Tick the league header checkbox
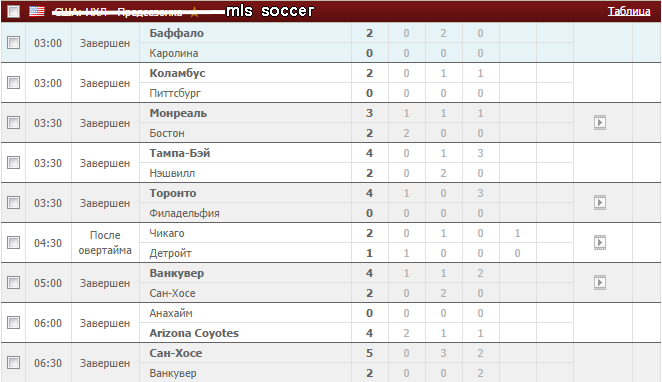662x382 pixels. click(14, 11)
